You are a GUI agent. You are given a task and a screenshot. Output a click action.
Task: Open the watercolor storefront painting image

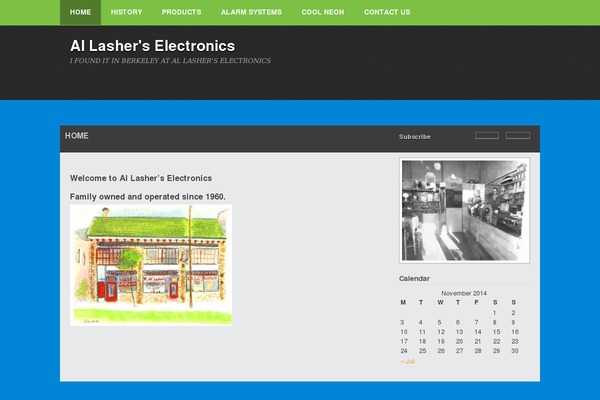[151, 265]
